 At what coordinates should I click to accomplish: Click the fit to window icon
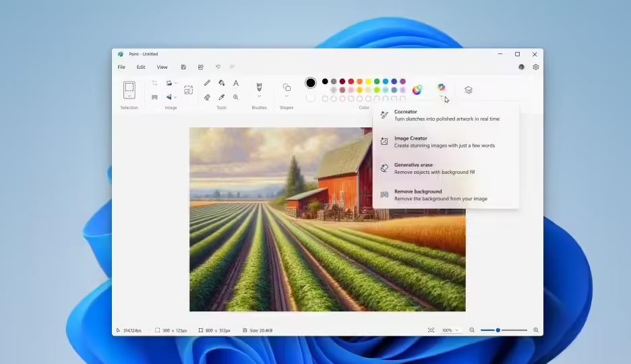pyautogui.click(x=431, y=330)
